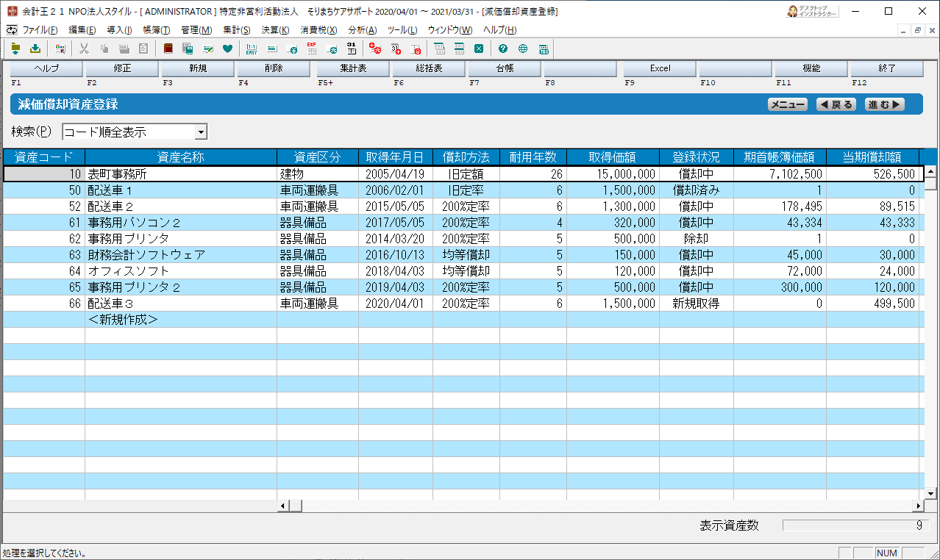
Task: Click the green heart toolbar icon
Action: pos(228,49)
